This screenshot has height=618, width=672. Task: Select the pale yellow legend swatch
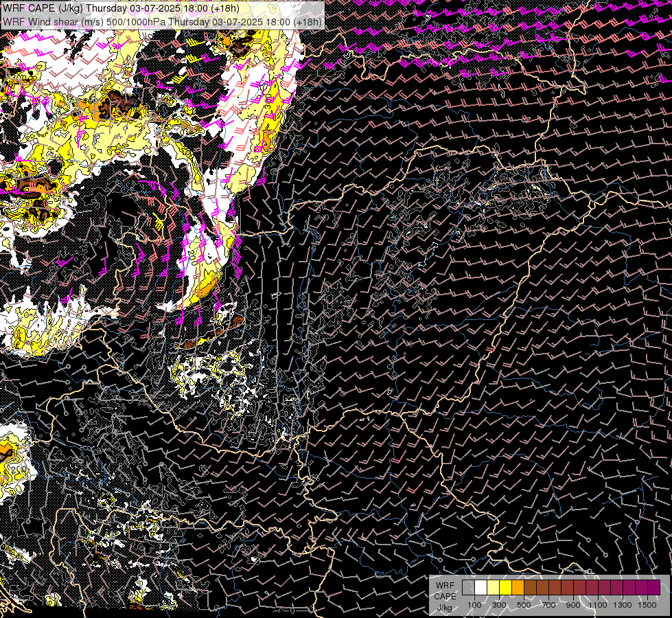pyautogui.click(x=494, y=587)
